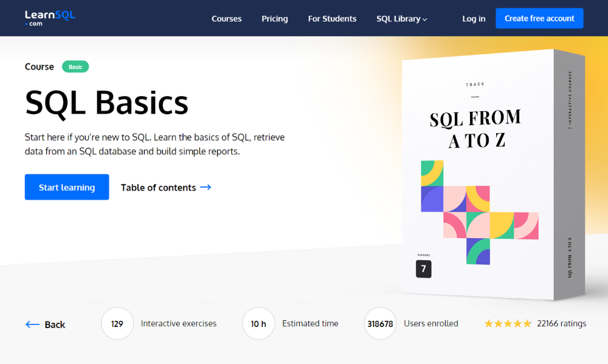Click the Create free account button

pos(539,18)
